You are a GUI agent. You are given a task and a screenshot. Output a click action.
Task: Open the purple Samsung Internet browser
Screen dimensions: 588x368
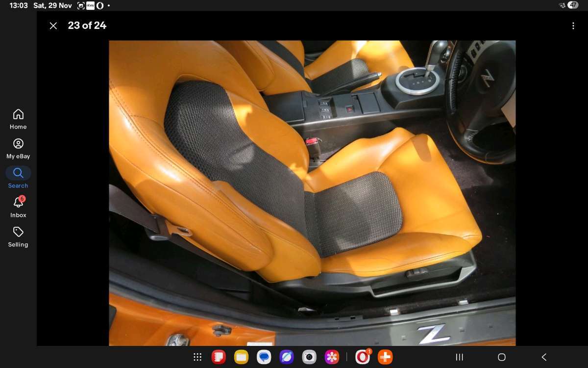[x=287, y=357]
